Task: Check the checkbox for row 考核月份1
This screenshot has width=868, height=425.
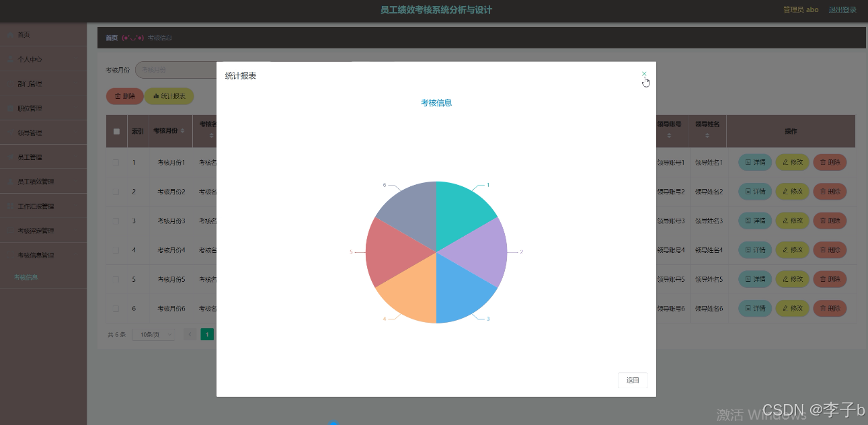Action: (116, 162)
